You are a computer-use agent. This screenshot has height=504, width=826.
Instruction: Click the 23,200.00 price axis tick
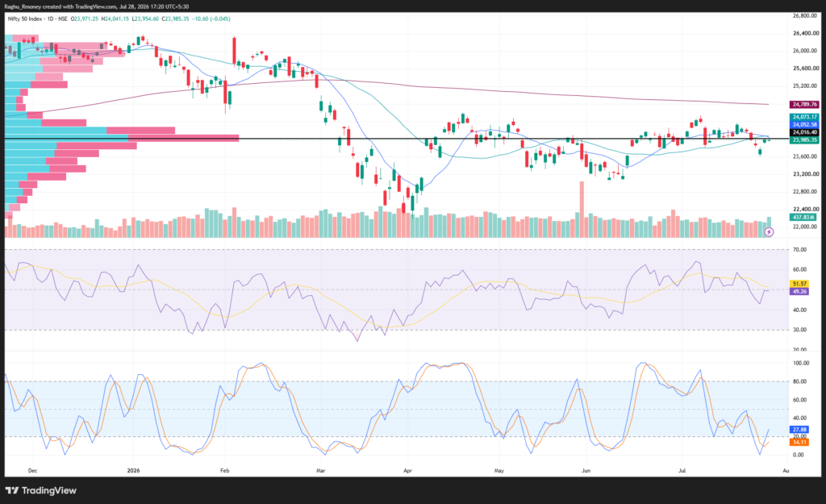806,174
